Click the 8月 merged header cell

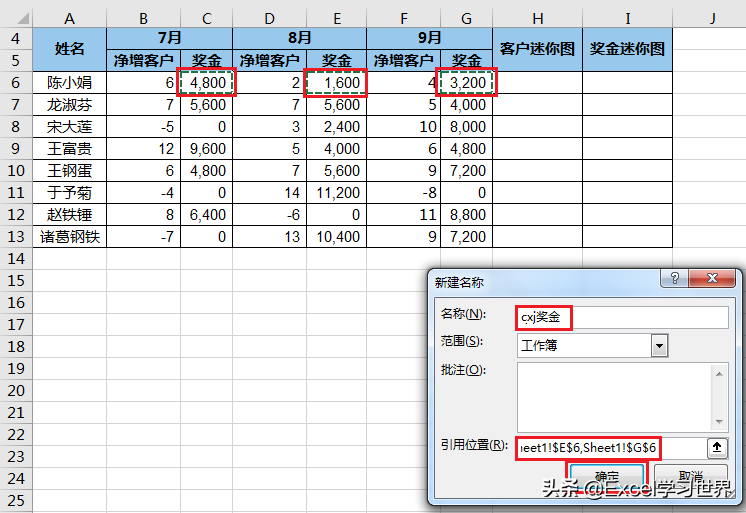[x=299, y=38]
